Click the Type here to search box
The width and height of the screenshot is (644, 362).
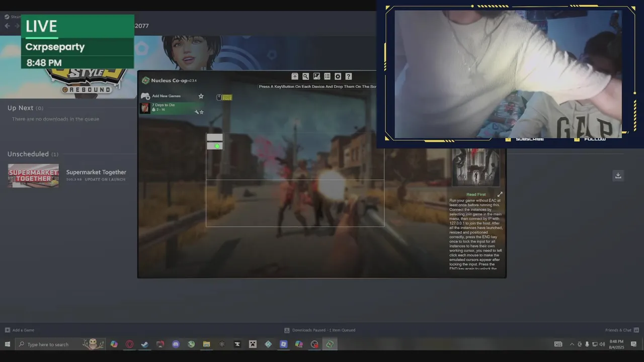pos(60,344)
